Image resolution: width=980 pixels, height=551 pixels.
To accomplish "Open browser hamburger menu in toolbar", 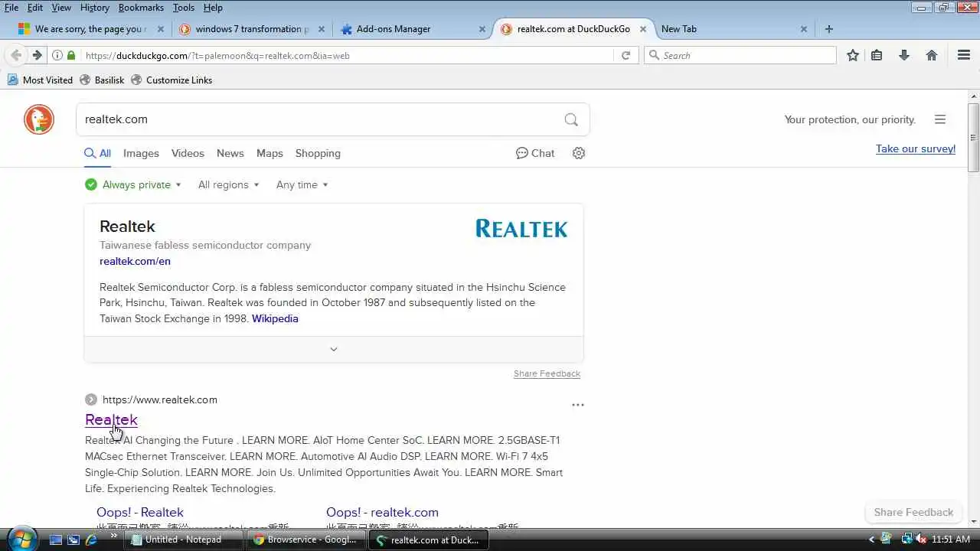I will pos(964,55).
